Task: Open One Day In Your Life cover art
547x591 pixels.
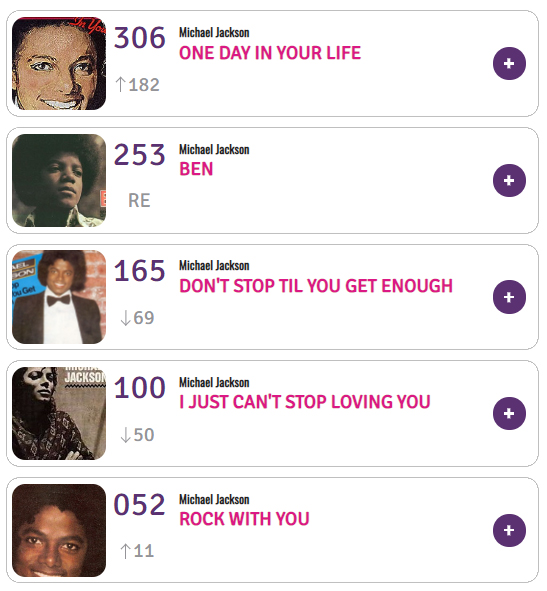Action: click(x=59, y=63)
